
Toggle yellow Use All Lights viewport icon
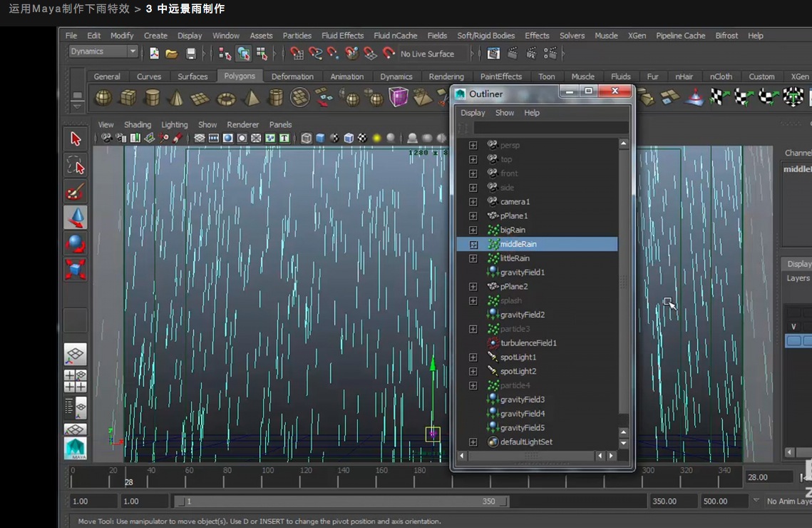(377, 138)
